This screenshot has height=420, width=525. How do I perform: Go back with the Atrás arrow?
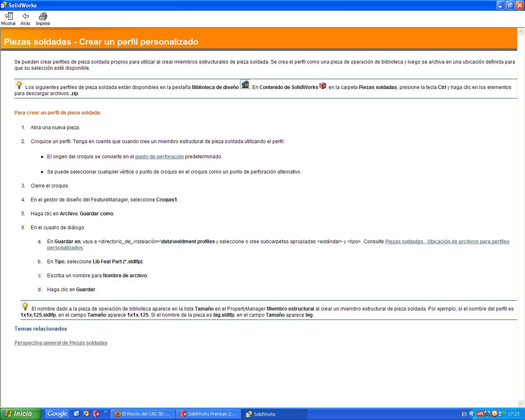pyautogui.click(x=25, y=19)
